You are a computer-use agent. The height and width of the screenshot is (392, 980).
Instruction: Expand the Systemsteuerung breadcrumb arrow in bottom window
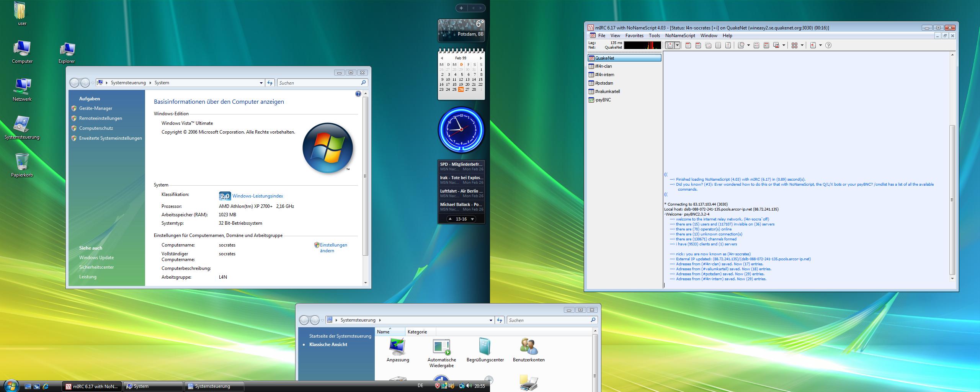point(380,320)
